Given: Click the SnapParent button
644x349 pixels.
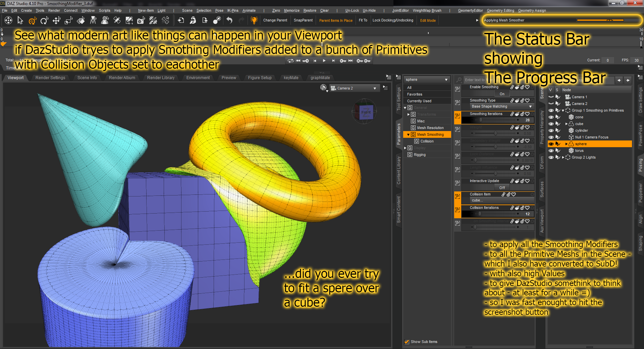Looking at the screenshot, I should tap(303, 20).
